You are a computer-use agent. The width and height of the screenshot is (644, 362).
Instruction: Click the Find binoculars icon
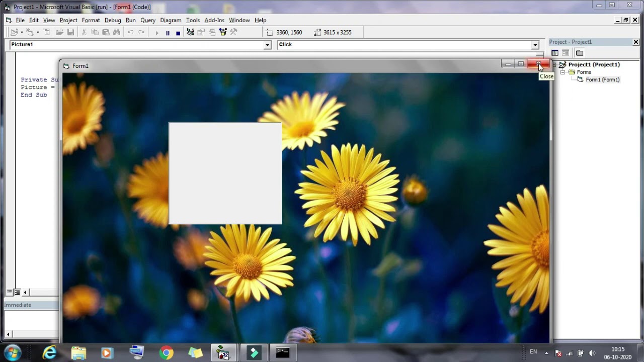pyautogui.click(x=117, y=32)
